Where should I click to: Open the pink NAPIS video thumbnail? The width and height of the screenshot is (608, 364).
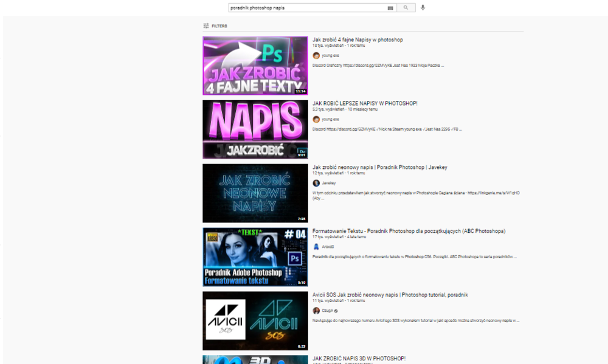(255, 129)
